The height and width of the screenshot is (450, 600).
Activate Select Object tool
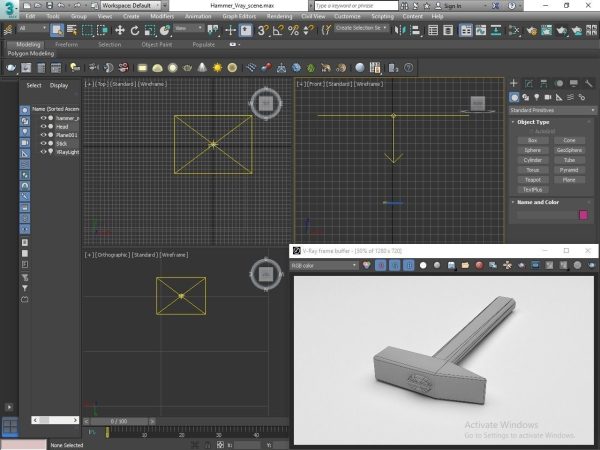(57, 30)
